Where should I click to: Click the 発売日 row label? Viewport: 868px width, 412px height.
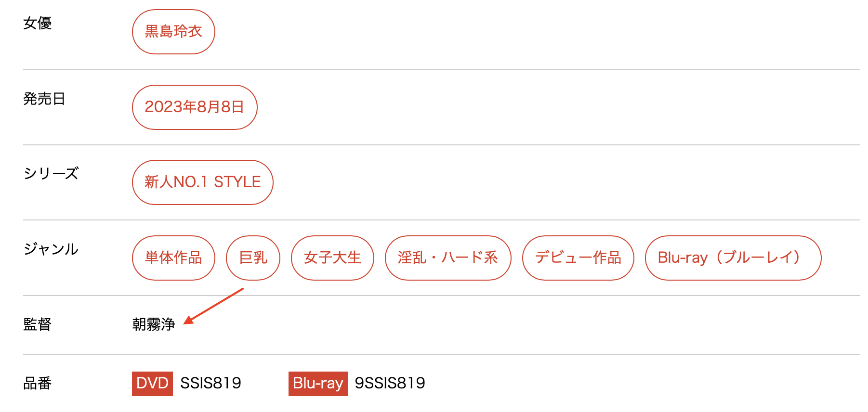(44, 99)
